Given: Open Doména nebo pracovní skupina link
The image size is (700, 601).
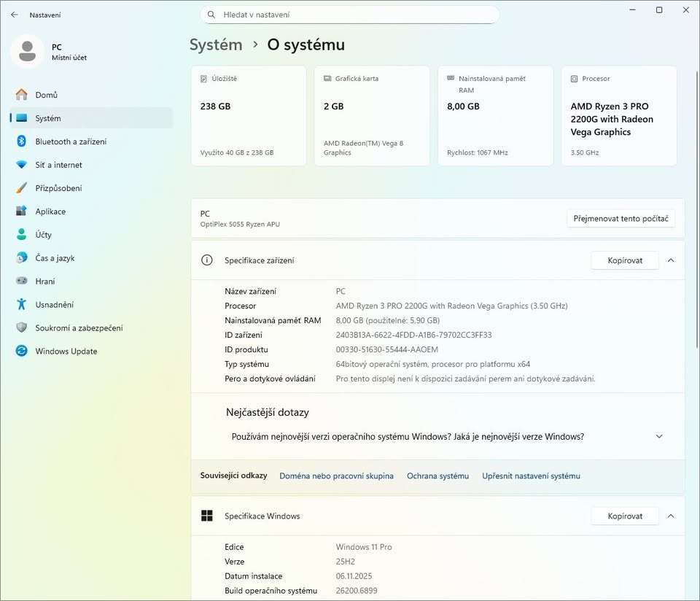Looking at the screenshot, I should coord(336,476).
